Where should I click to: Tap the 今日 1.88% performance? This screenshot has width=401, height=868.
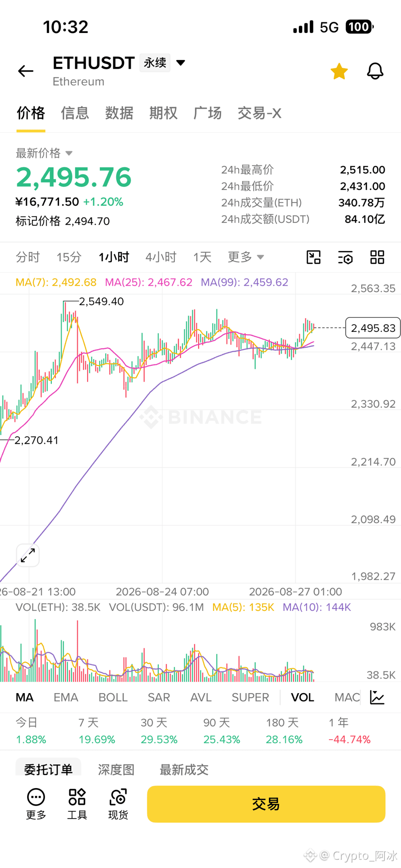[x=31, y=731]
